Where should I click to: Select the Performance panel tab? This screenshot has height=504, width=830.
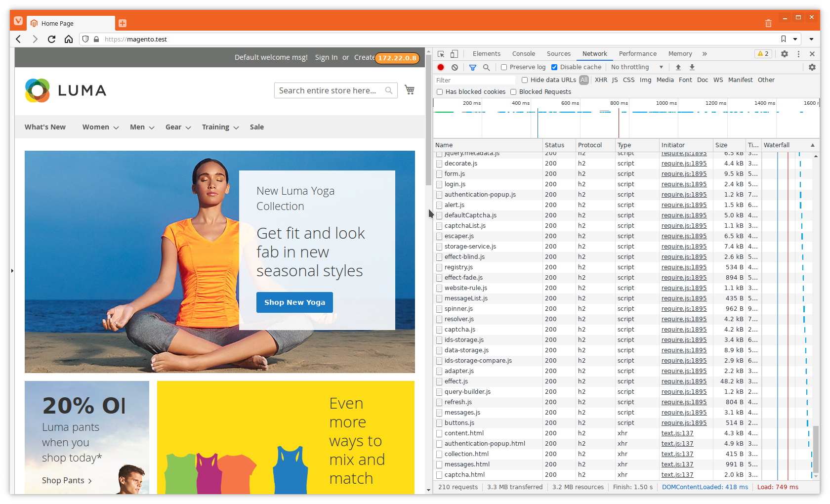637,53
